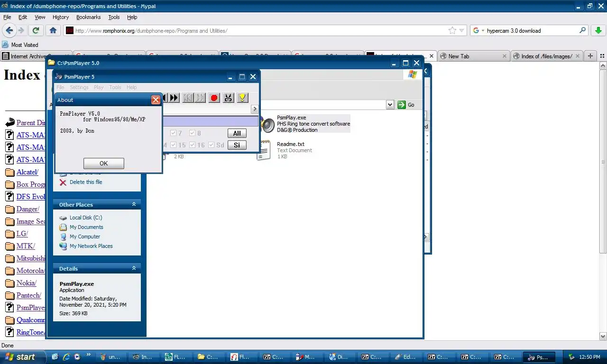Select the Readme.txt notepad icon in Explorer
This screenshot has height=364, width=607.
click(x=264, y=150)
